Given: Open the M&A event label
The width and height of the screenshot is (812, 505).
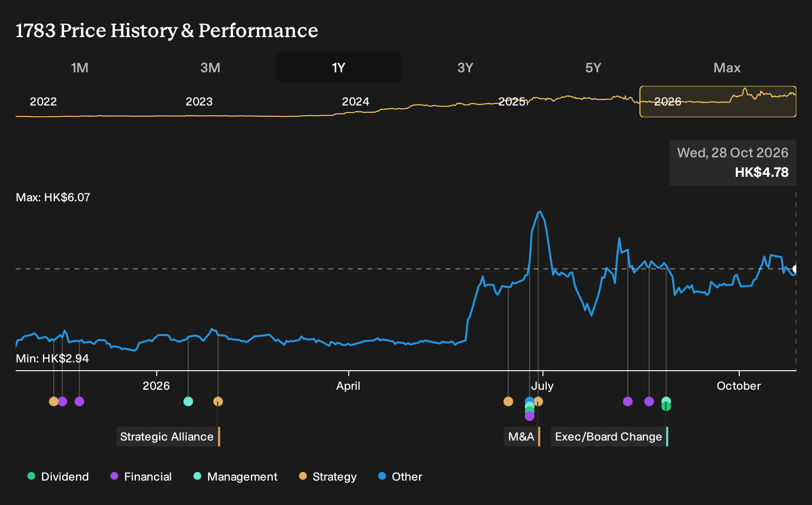Looking at the screenshot, I should [522, 437].
